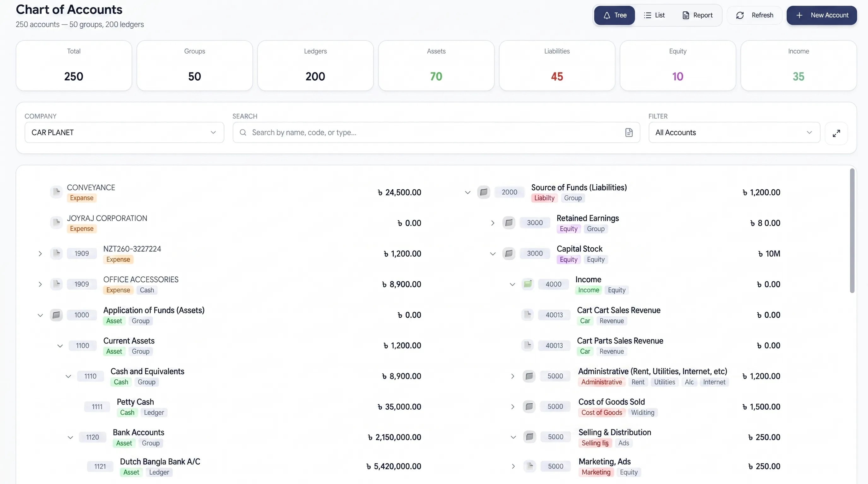Screen dimensions: 868x484
Task: Click the 2,150,000.00 Bank Accounts balance
Action: pyautogui.click(x=394, y=437)
